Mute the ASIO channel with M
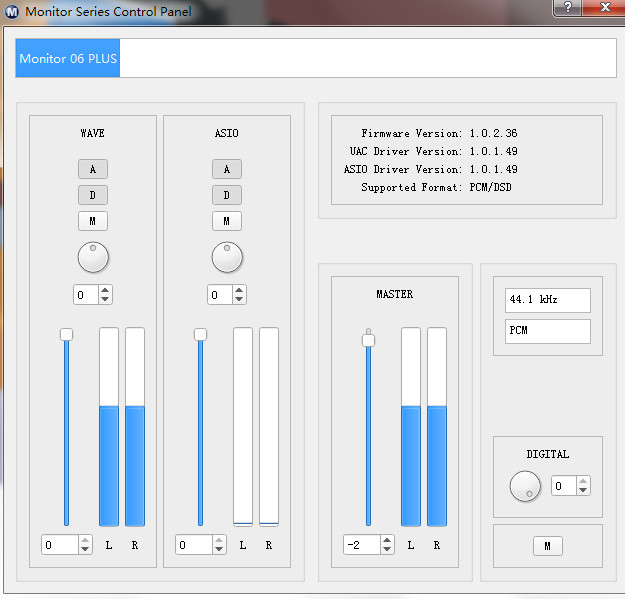This screenshot has height=599, width=625. pyautogui.click(x=227, y=221)
